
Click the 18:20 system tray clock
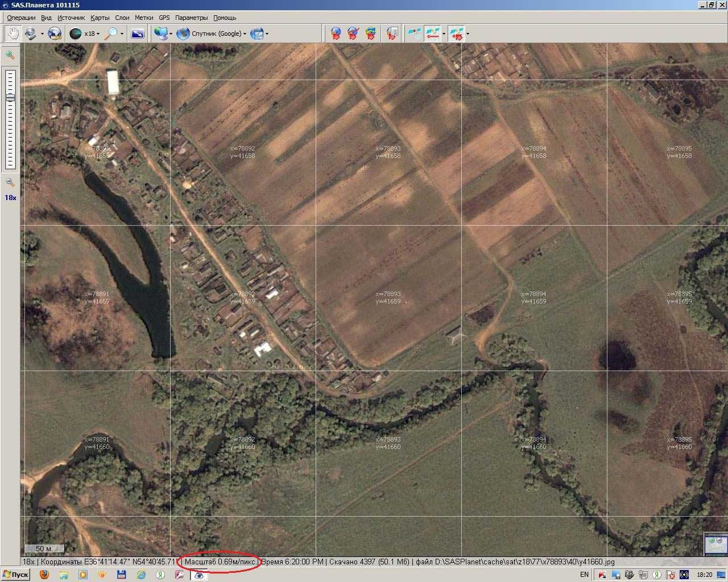705,575
